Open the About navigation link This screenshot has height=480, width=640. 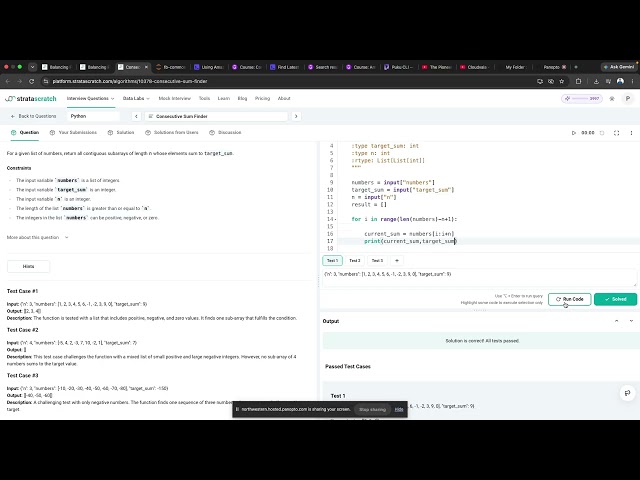[284, 98]
